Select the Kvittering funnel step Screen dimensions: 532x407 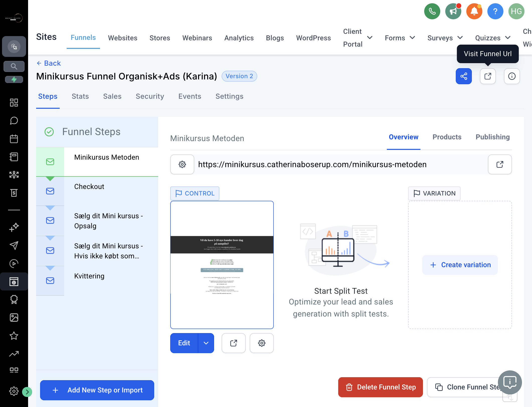click(x=97, y=281)
